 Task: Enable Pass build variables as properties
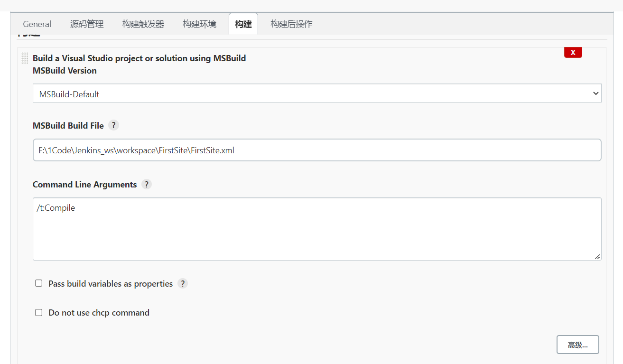click(39, 283)
